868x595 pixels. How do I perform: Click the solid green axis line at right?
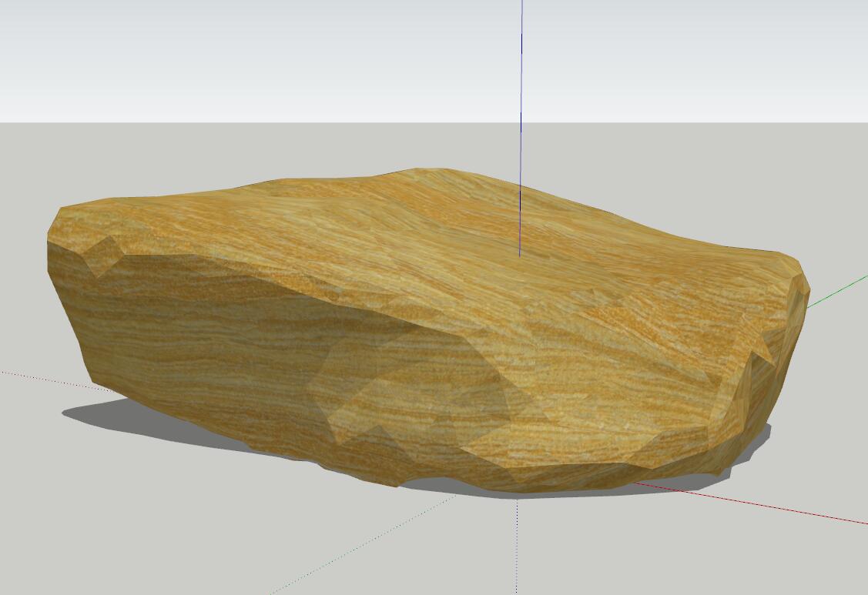838,289
